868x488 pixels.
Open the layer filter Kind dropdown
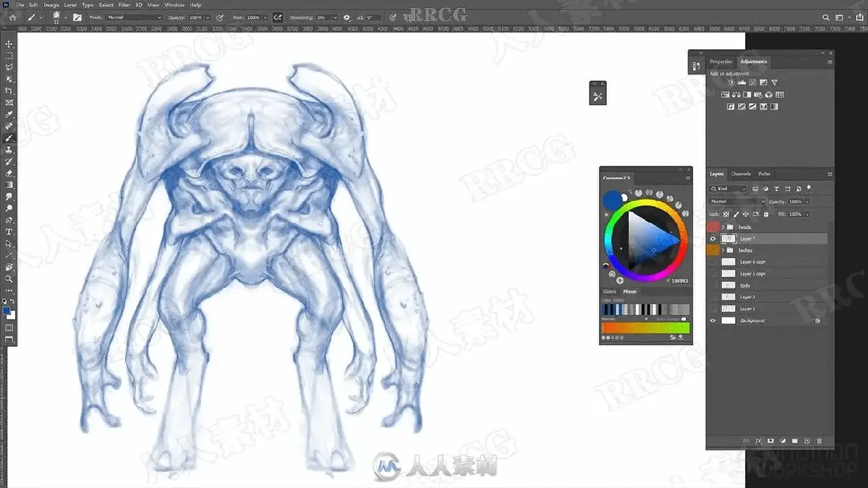pyautogui.click(x=728, y=189)
